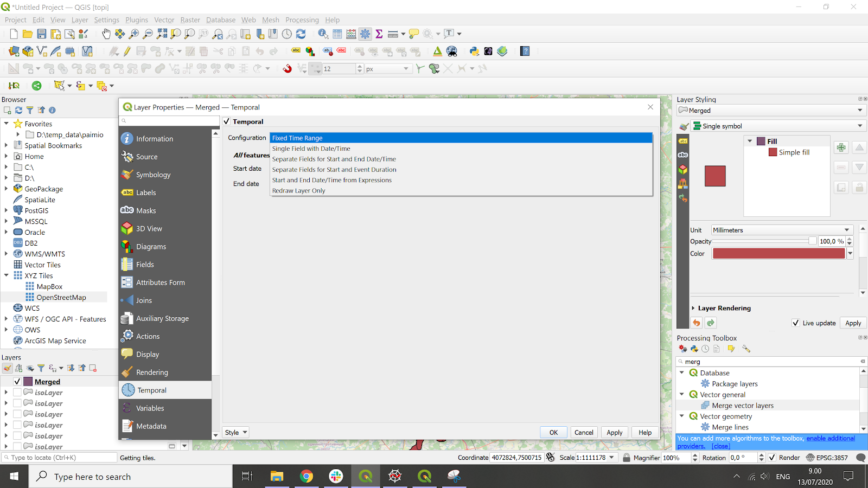Open the attribute table icon

(337, 34)
